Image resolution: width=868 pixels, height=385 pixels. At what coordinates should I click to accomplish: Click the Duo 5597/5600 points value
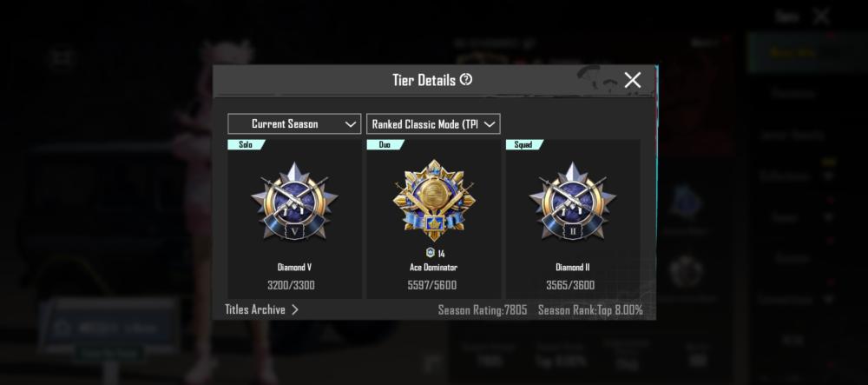tap(431, 286)
